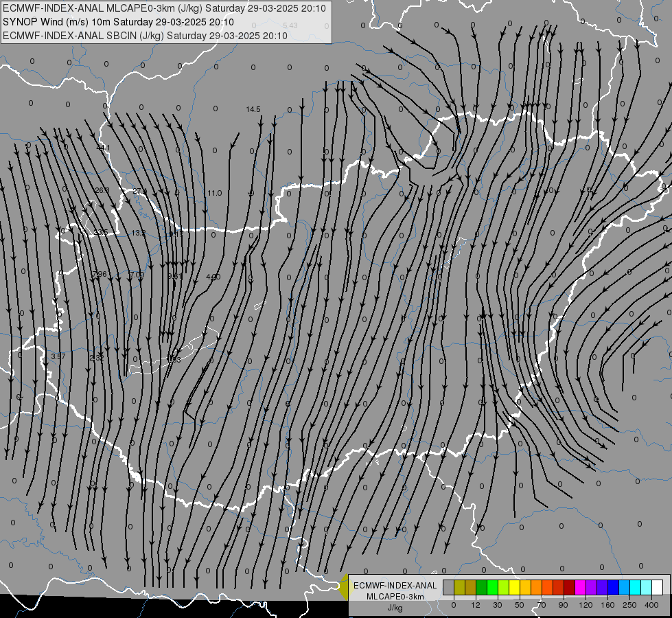
Task: Click the map value 7.96
Action: click(x=100, y=274)
